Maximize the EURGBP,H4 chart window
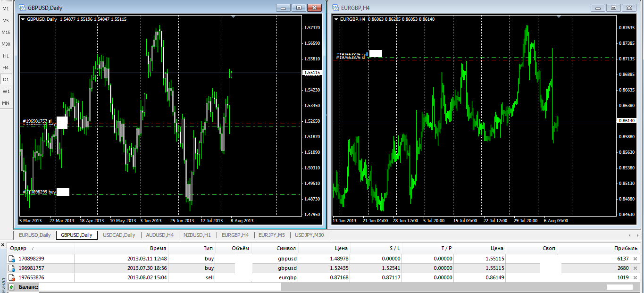 click(613, 8)
